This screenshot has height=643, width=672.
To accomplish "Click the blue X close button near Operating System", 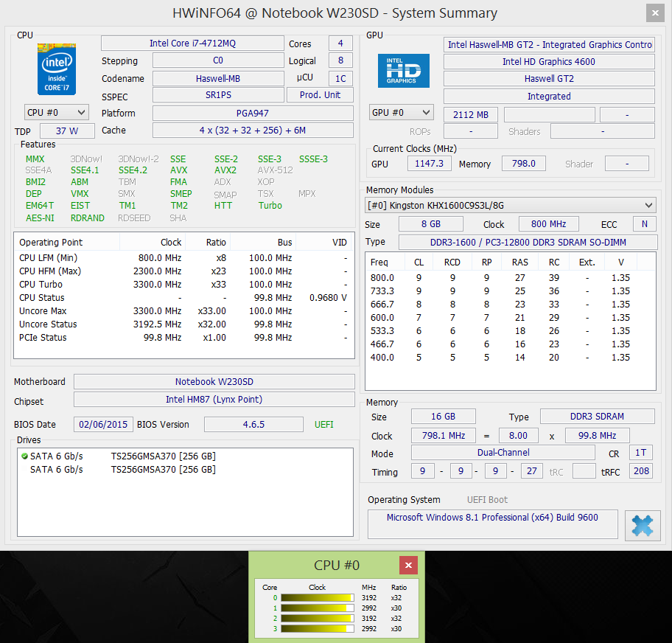I will [x=642, y=525].
